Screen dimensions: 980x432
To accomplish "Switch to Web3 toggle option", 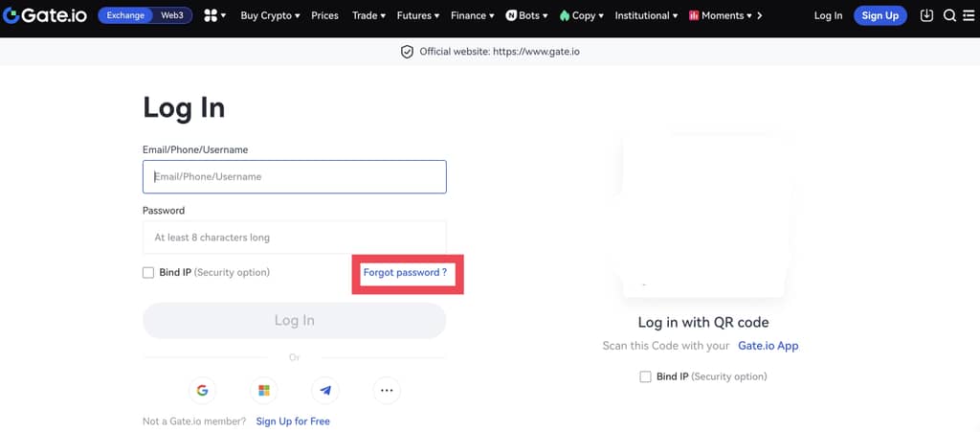I will point(172,15).
